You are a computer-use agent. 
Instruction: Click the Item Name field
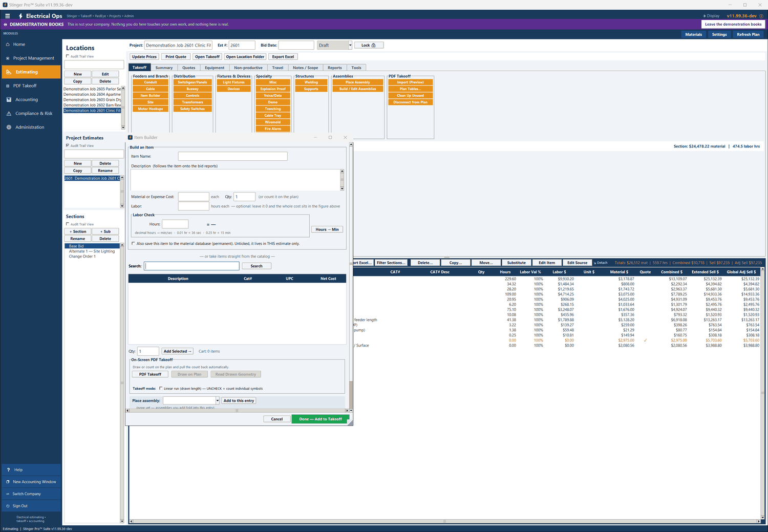[233, 156]
